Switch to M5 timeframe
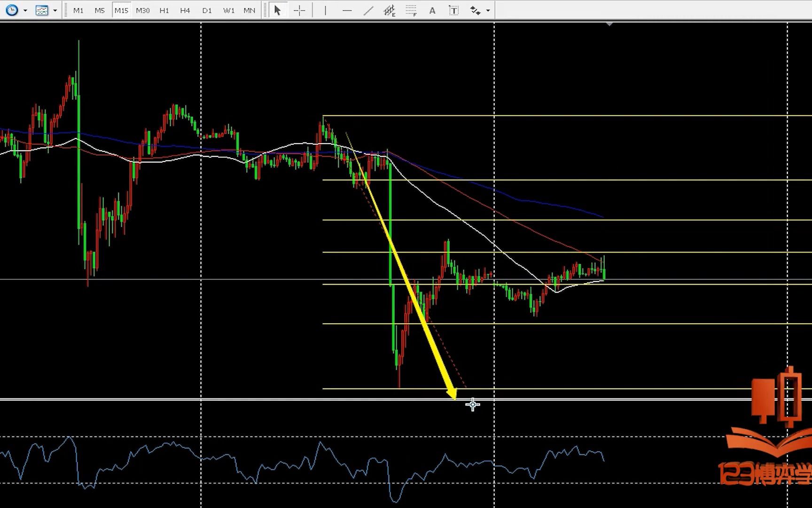812x508 pixels. [x=99, y=10]
